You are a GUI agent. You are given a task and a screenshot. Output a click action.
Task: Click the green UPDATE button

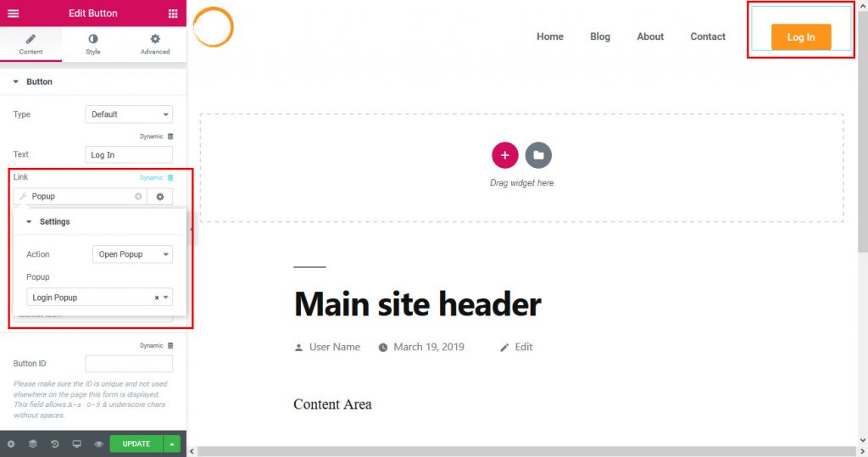point(136,444)
